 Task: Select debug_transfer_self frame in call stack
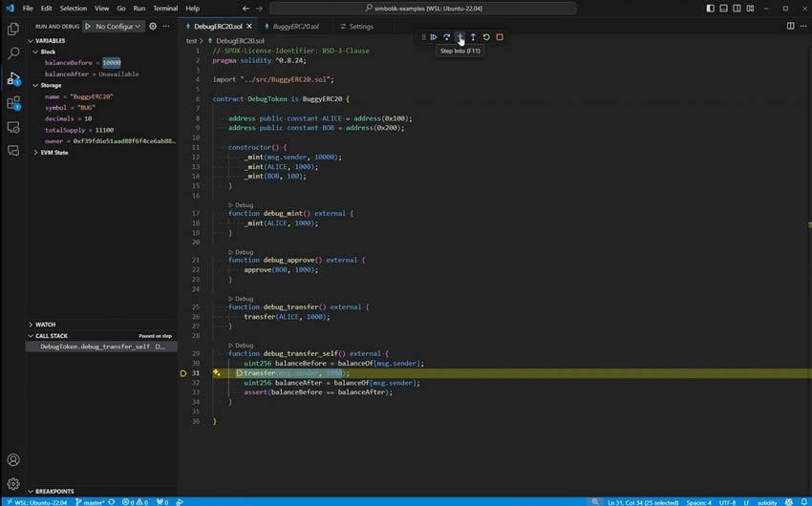pos(96,347)
